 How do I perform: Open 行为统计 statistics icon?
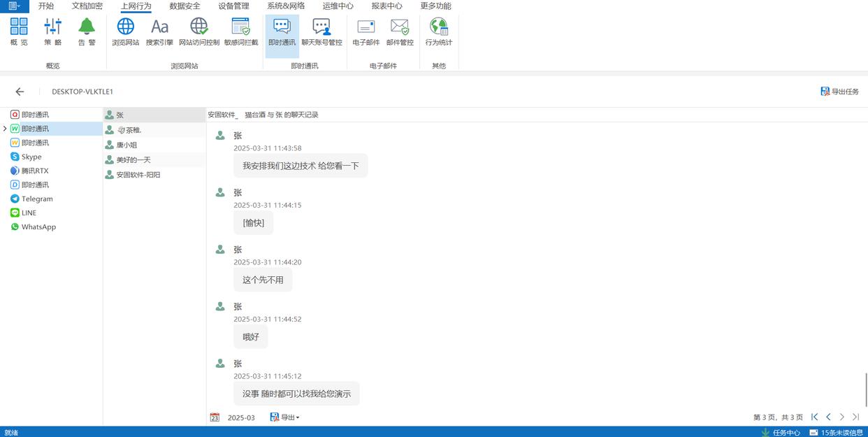tap(438, 32)
